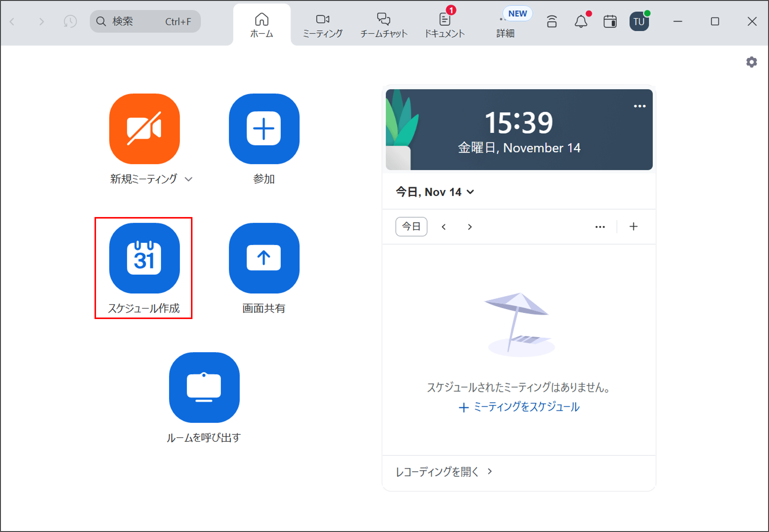Click the blue 参加 plus icon
The width and height of the screenshot is (769, 532).
click(x=264, y=129)
